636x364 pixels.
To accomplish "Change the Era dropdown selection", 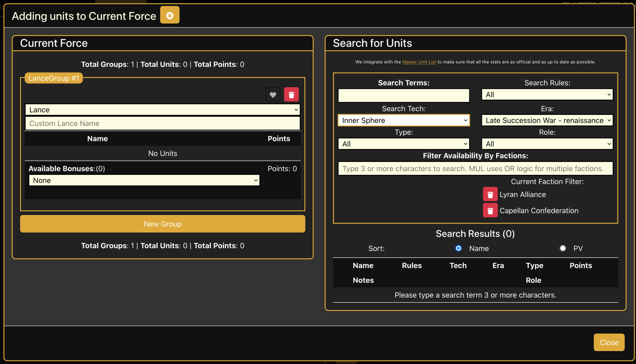I will pos(547,120).
